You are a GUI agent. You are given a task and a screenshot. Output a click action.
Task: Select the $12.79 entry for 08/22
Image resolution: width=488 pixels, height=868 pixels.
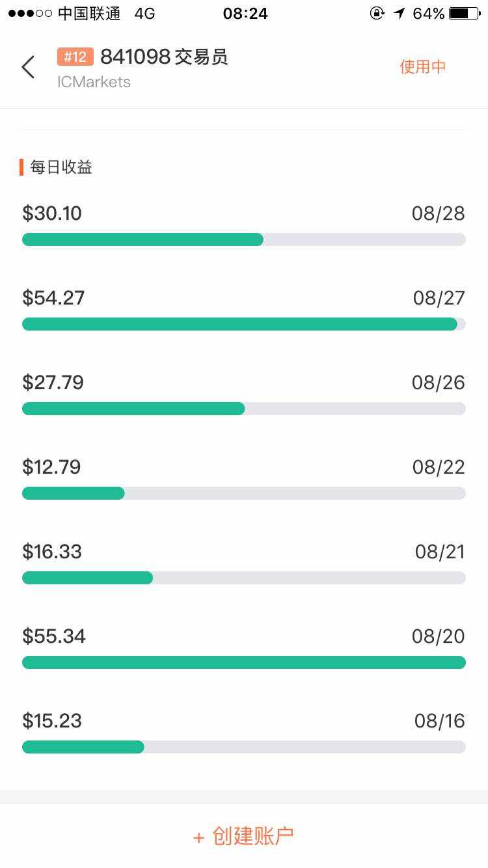point(243,481)
